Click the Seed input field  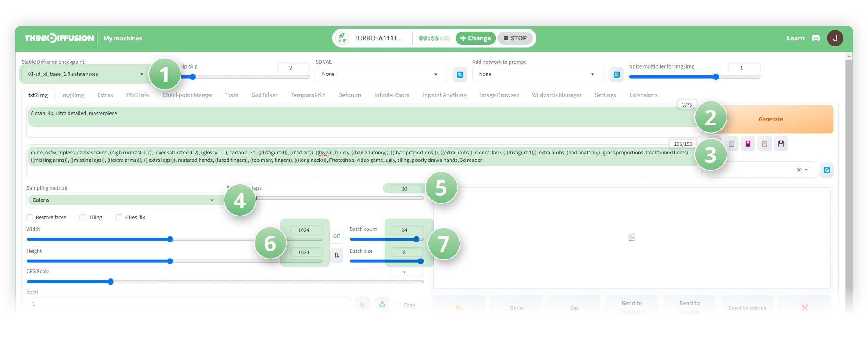tap(188, 304)
